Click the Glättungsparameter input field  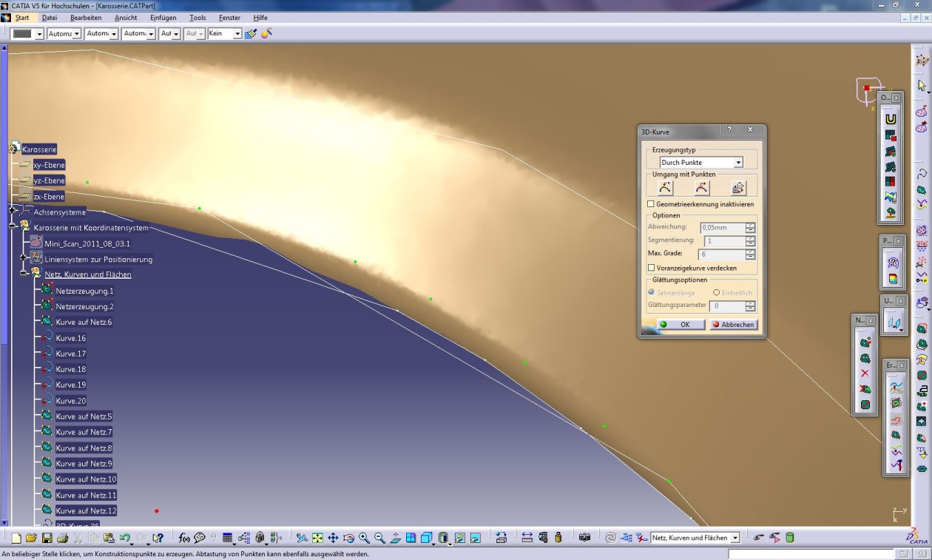(727, 306)
